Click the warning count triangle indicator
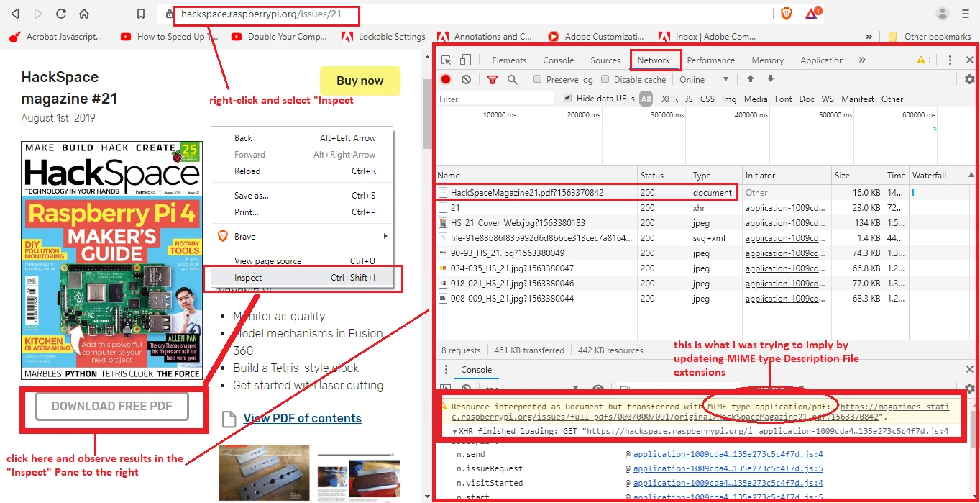Screen dimensions: 980x503 click(x=924, y=60)
